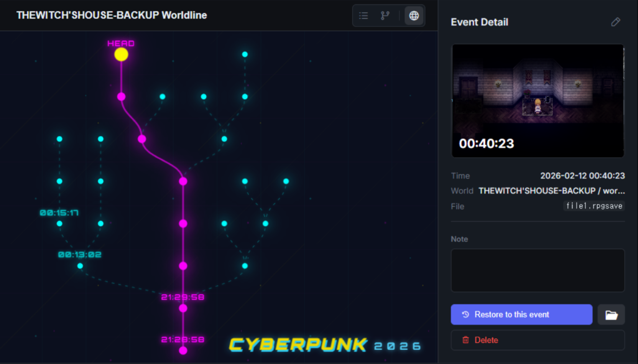638x364 pixels.
Task: Select the cyan node labeled 00:15:17
Action: click(59, 223)
